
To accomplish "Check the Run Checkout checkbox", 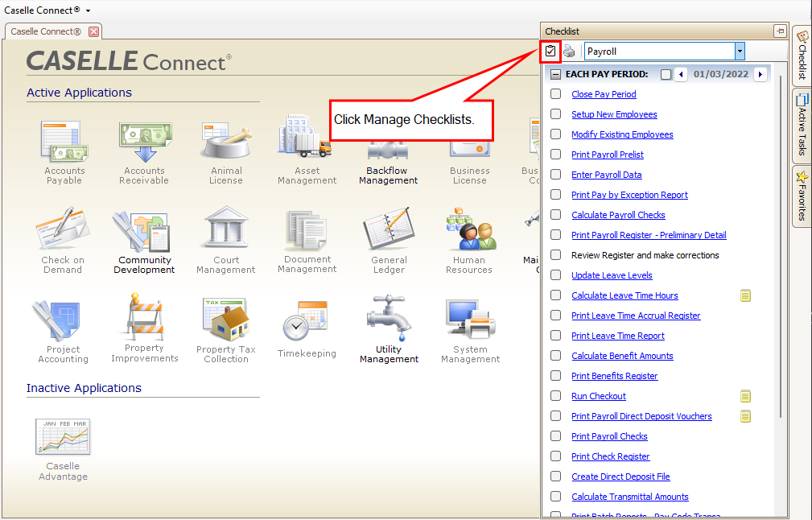I will click(555, 396).
